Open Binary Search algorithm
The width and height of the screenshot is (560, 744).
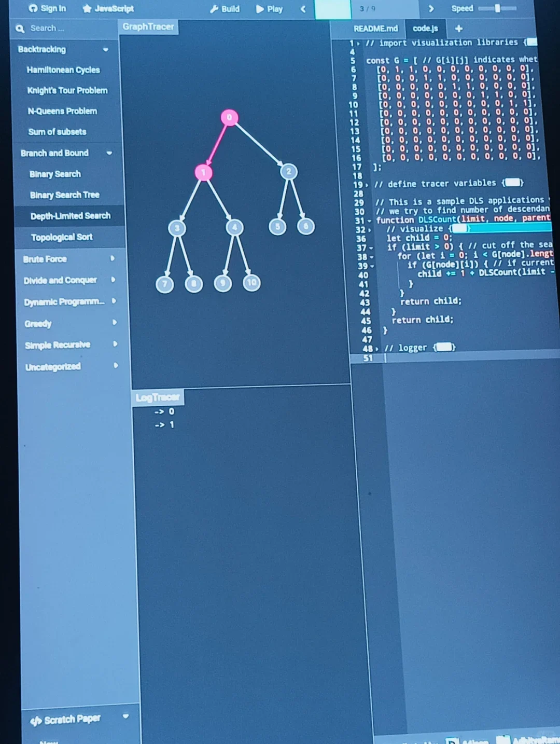point(55,174)
